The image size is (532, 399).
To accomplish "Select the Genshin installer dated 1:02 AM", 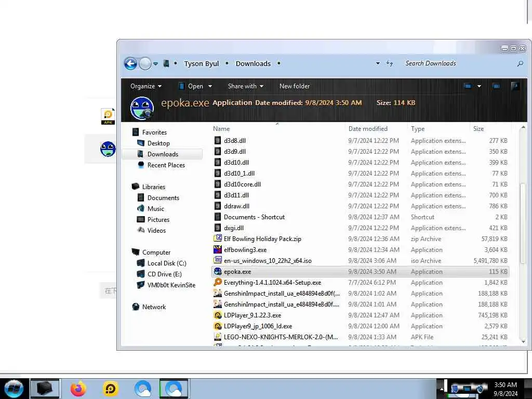I will pos(361,294).
